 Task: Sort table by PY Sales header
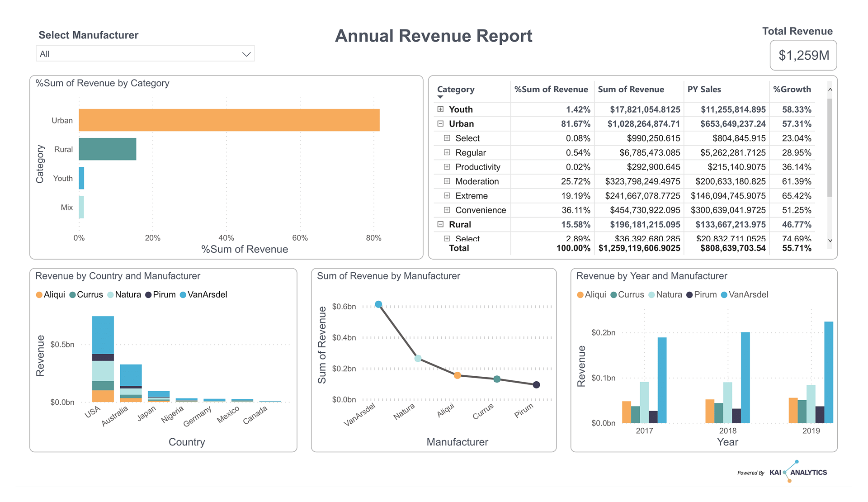(x=704, y=90)
